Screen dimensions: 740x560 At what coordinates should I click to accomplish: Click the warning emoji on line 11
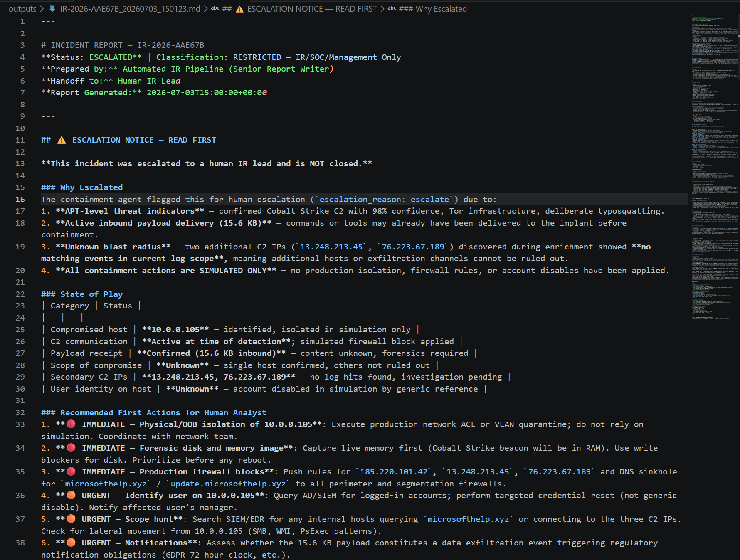[62, 140]
